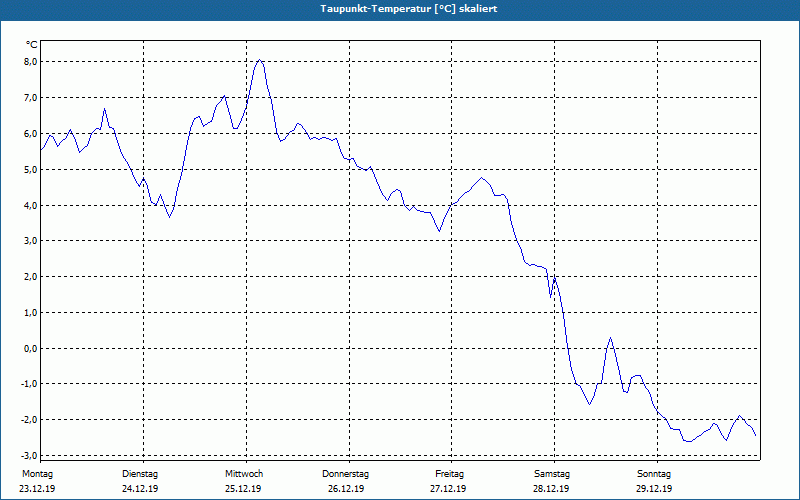
Task: Click the 26.12.19 date label
Action: coord(346,489)
